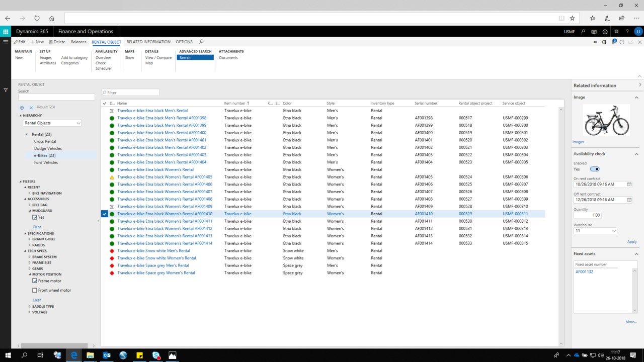Click the Delete button

57,42
